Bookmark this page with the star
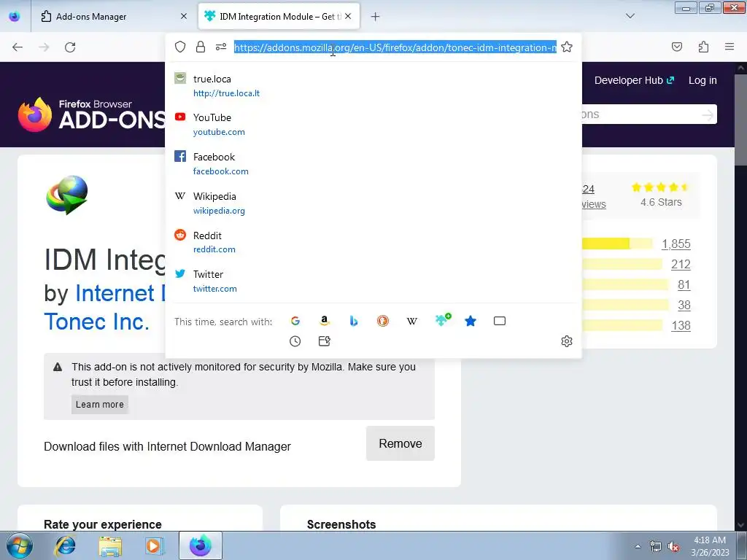 [566, 47]
